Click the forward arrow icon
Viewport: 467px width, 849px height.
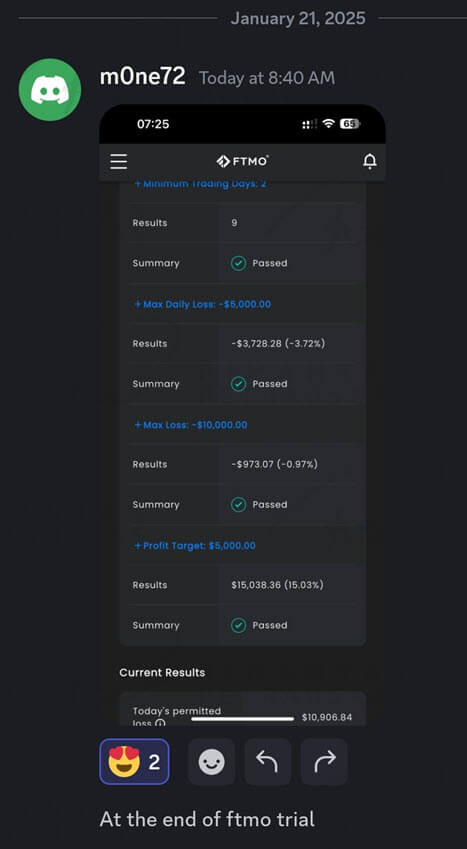point(324,762)
